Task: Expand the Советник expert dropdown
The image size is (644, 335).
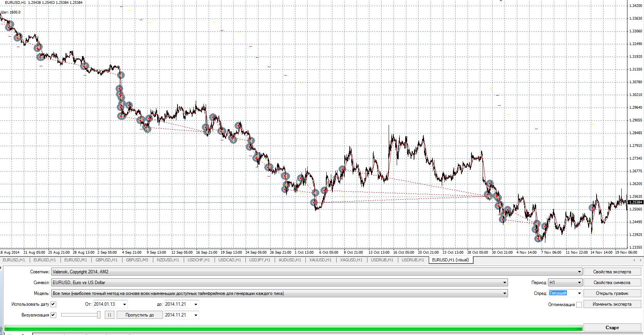Action: pyautogui.click(x=579, y=272)
